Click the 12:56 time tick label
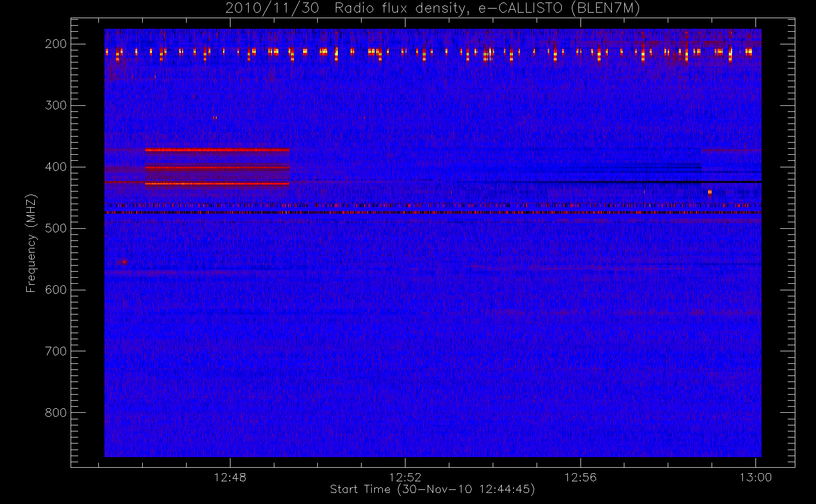The width and height of the screenshot is (816, 504). click(x=580, y=477)
